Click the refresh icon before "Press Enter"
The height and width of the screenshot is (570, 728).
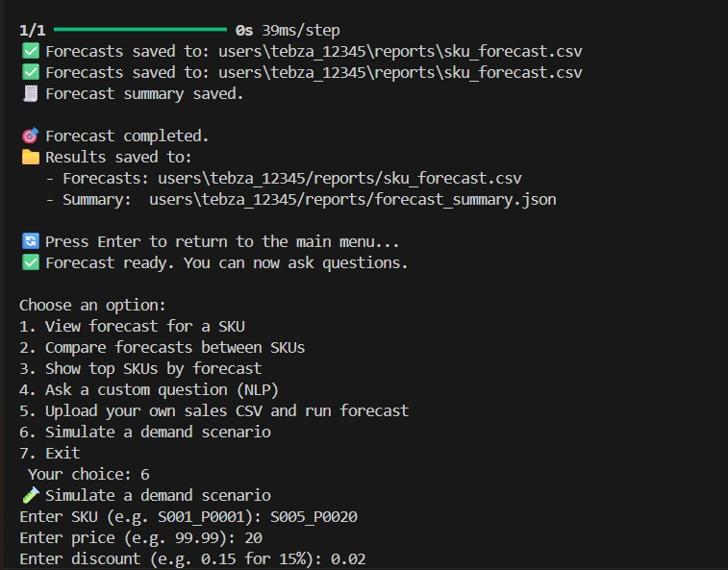point(30,242)
